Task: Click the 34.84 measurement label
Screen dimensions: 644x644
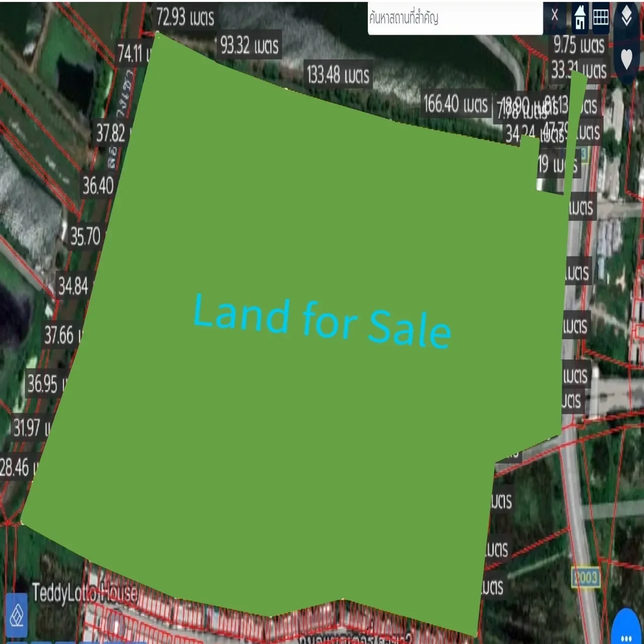Action: pos(73,286)
